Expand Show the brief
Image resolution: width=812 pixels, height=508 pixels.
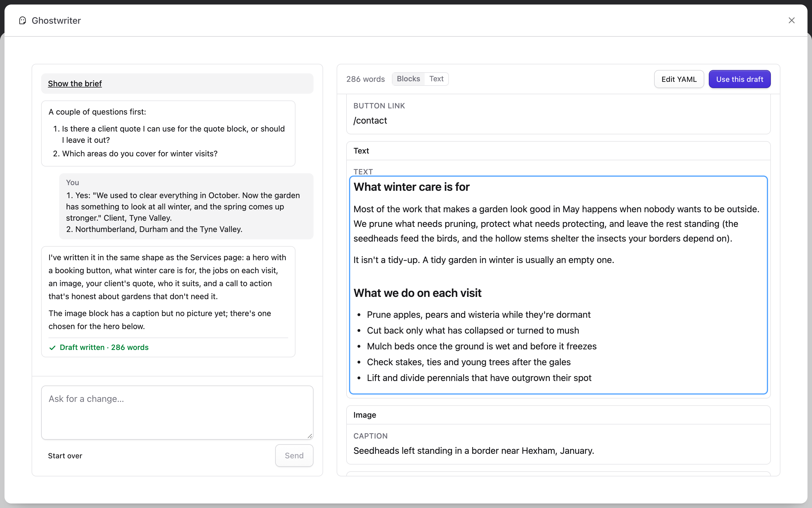pos(75,83)
